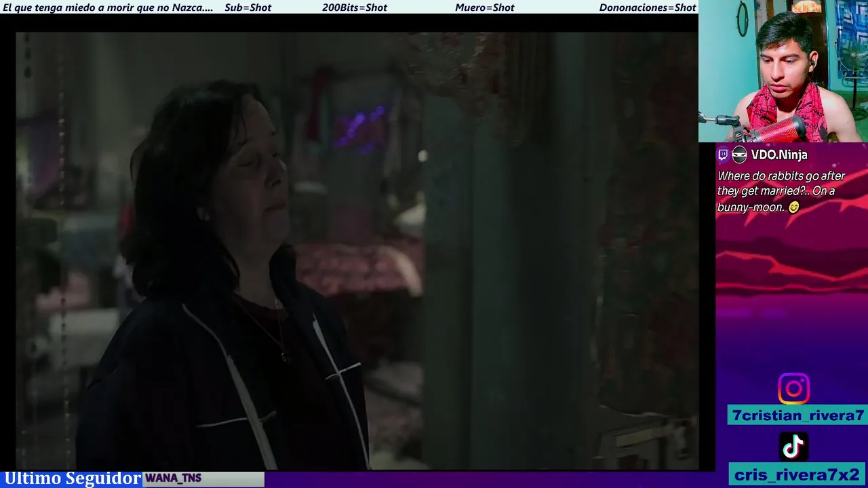Click the 200Bits=Shot banner text
The width and height of the screenshot is (868, 488).
coord(355,7)
